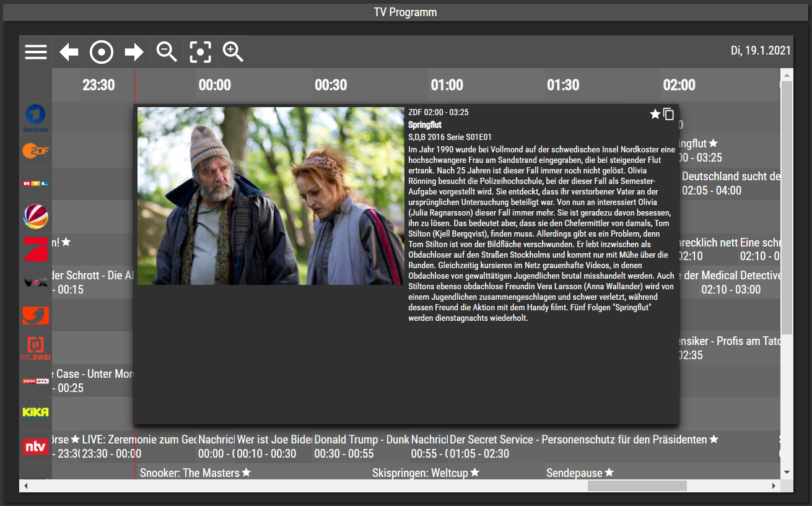The width and height of the screenshot is (812, 506).
Task: Select the Sat.1 channel logo
Action: coord(35,216)
